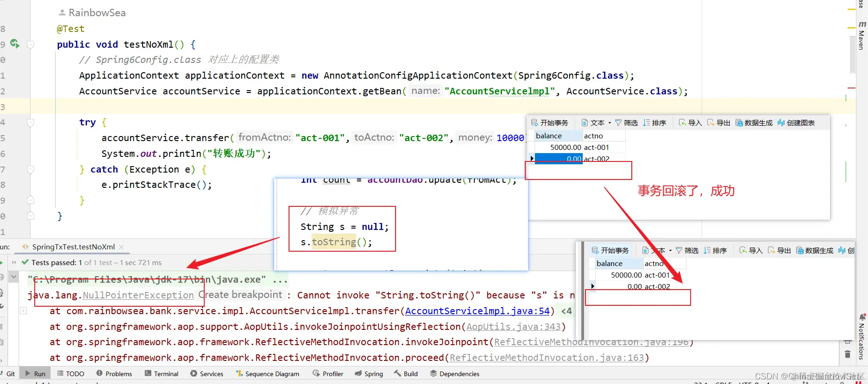Open the Spring tool window
Screen dimensions: 868x384
(369, 374)
